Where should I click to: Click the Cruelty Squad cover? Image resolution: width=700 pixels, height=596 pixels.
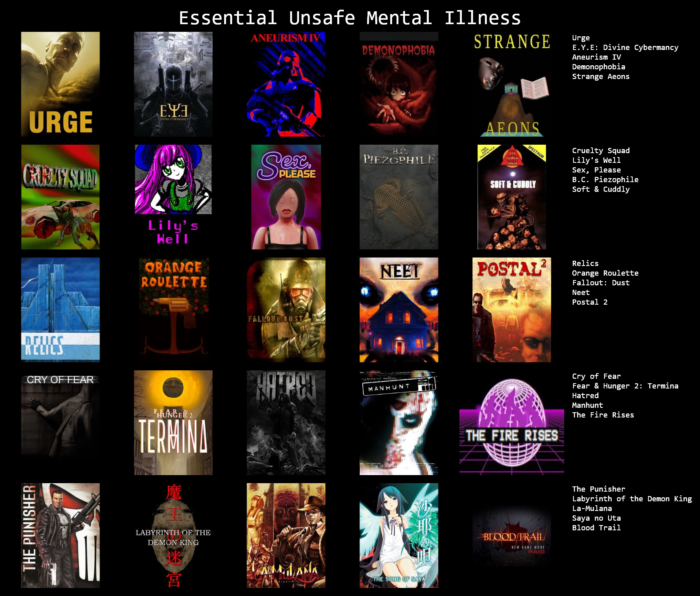point(60,197)
